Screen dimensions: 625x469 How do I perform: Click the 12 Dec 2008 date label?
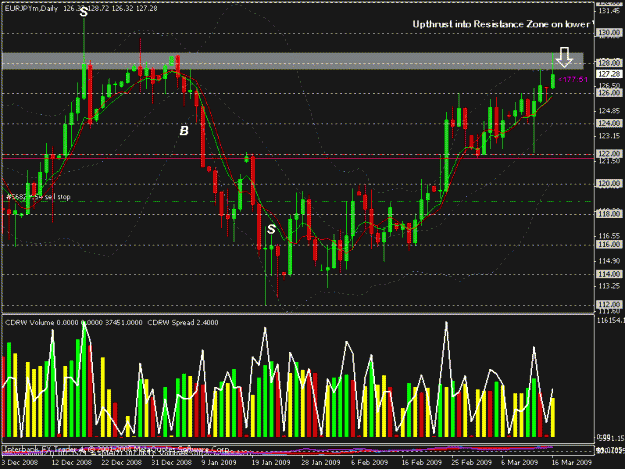[71, 462]
